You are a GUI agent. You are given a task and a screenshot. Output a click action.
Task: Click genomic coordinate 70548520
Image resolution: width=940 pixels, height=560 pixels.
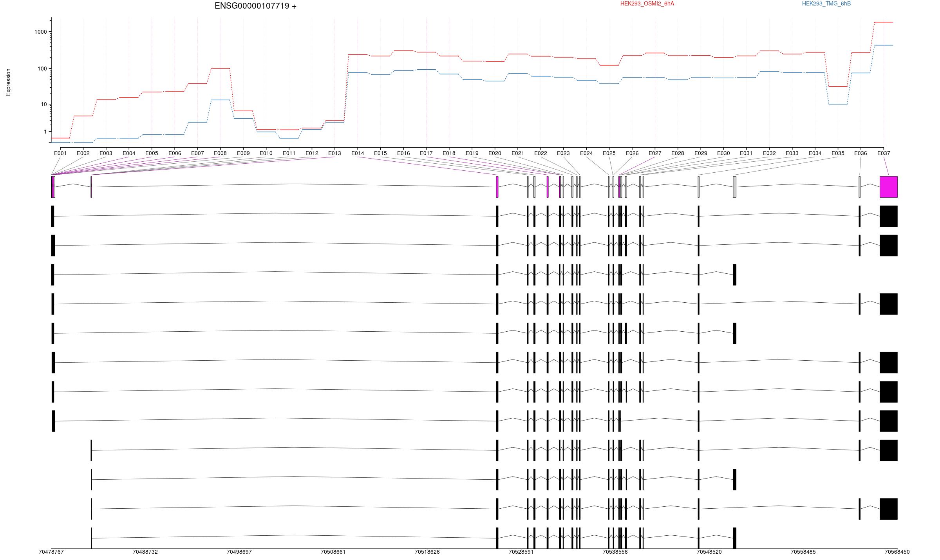coord(709,552)
